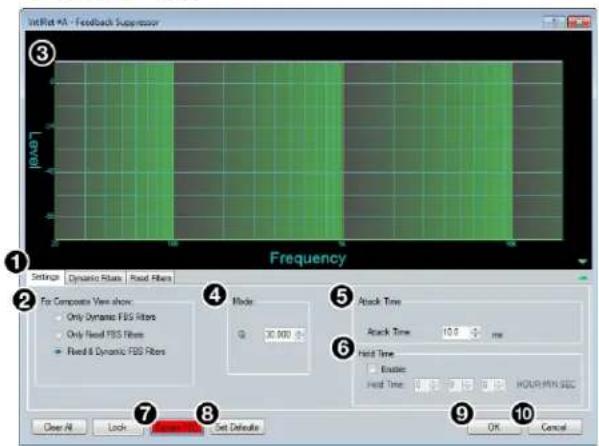Confirm with the OK button
This screenshot has width=599, height=446.
494,427
